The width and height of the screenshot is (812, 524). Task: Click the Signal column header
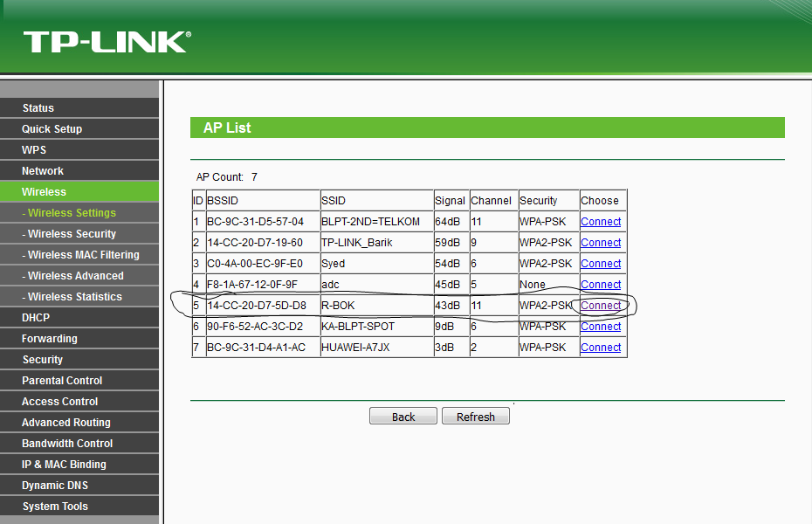(450, 200)
